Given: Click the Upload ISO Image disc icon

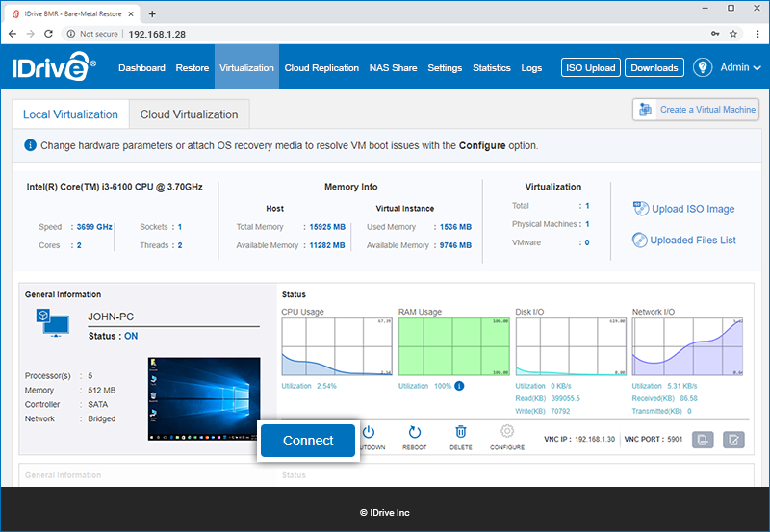Looking at the screenshot, I should coord(640,209).
